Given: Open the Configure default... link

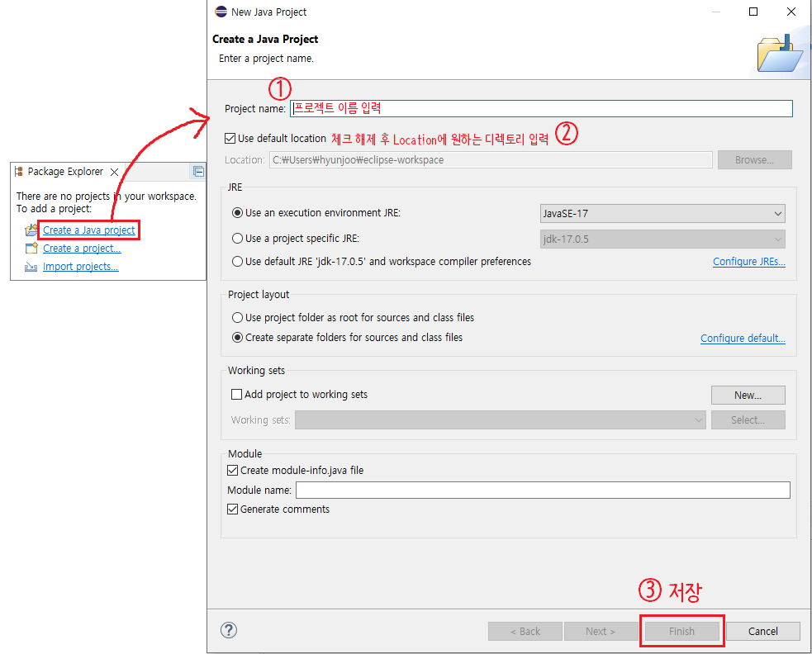Looking at the screenshot, I should [743, 338].
